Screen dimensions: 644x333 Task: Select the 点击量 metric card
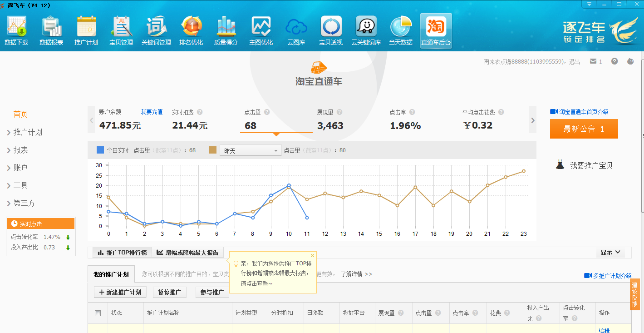[276, 120]
